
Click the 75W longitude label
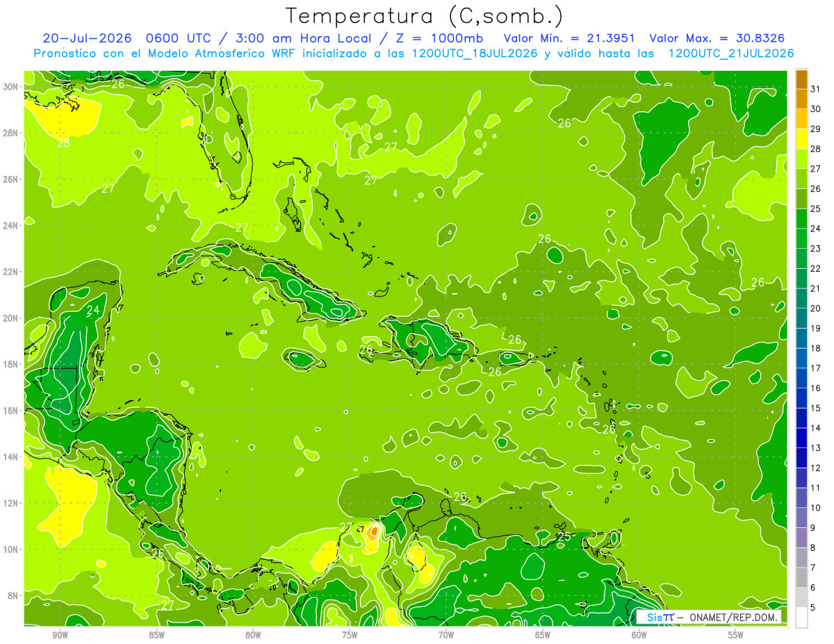350,635
